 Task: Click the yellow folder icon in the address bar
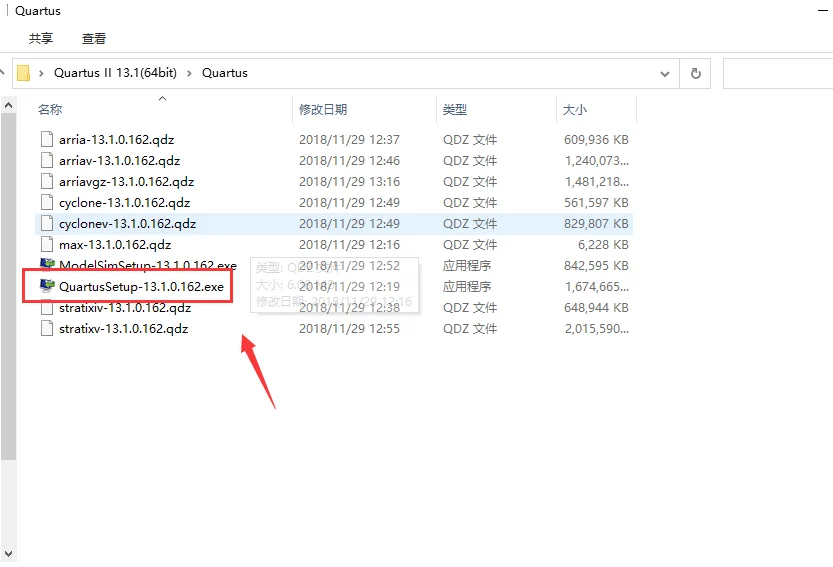[x=23, y=73]
